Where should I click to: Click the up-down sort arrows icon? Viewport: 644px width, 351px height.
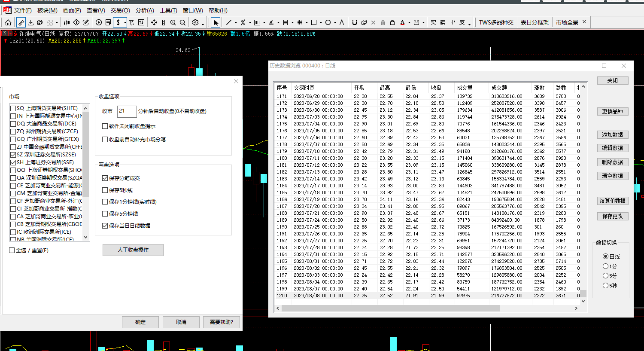pyautogui.click(x=141, y=22)
